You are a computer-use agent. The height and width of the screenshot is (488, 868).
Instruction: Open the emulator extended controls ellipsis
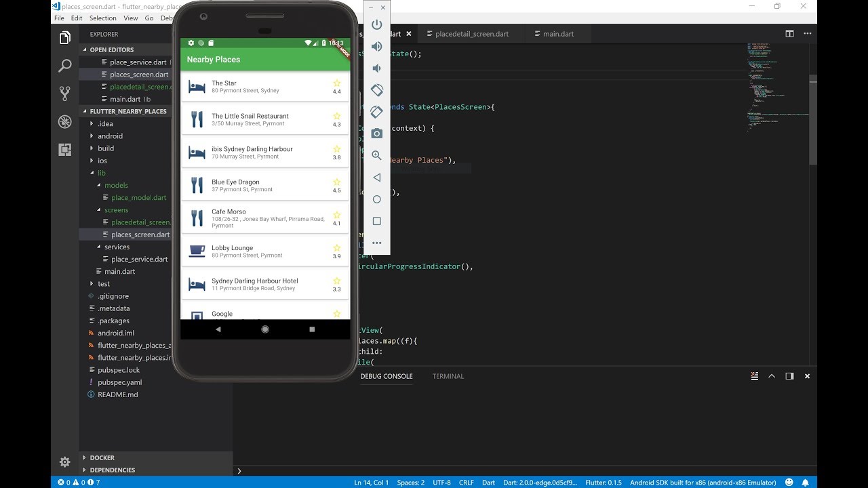click(x=377, y=243)
